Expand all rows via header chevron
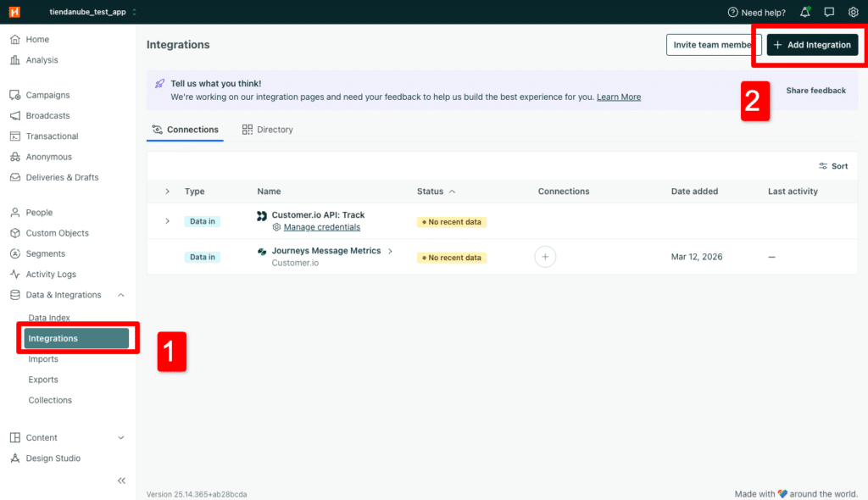Viewport: 868px width, 500px height. tap(167, 191)
